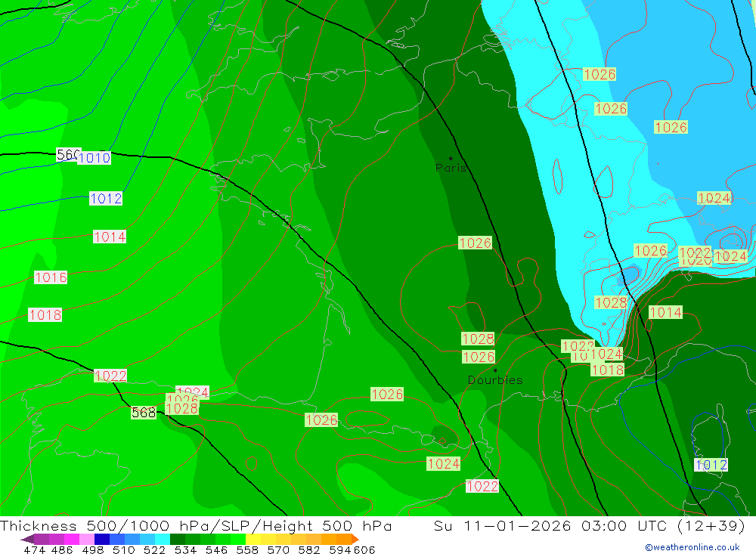
Task: Pick the dark blue swatch in the legend
Action: (102, 539)
